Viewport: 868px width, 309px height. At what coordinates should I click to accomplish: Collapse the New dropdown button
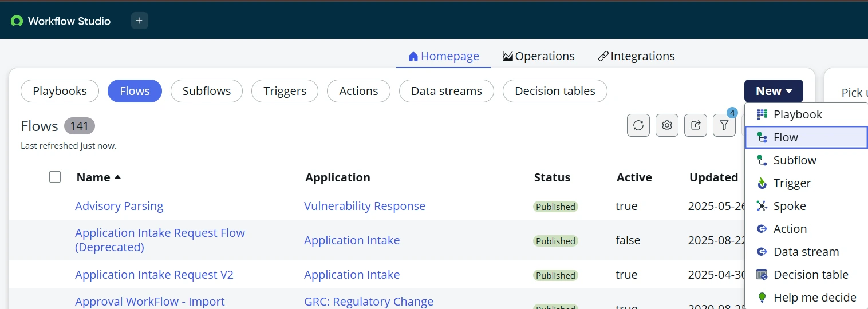[774, 91]
